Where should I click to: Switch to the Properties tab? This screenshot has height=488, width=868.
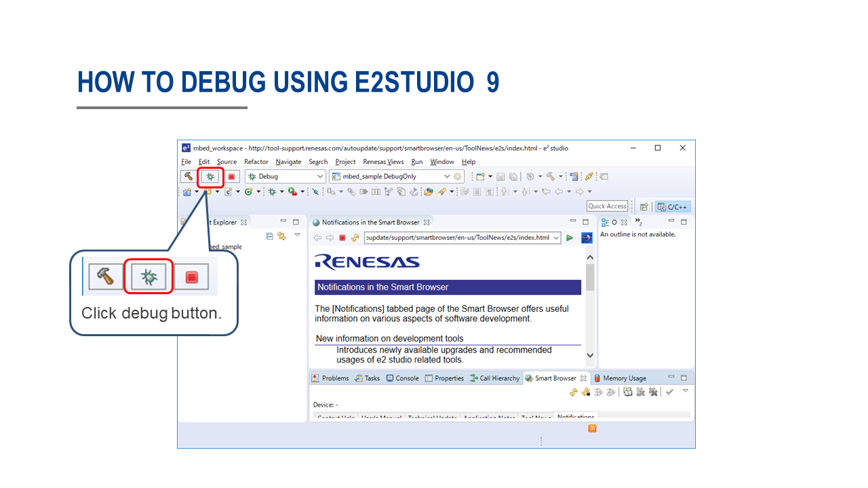point(444,378)
